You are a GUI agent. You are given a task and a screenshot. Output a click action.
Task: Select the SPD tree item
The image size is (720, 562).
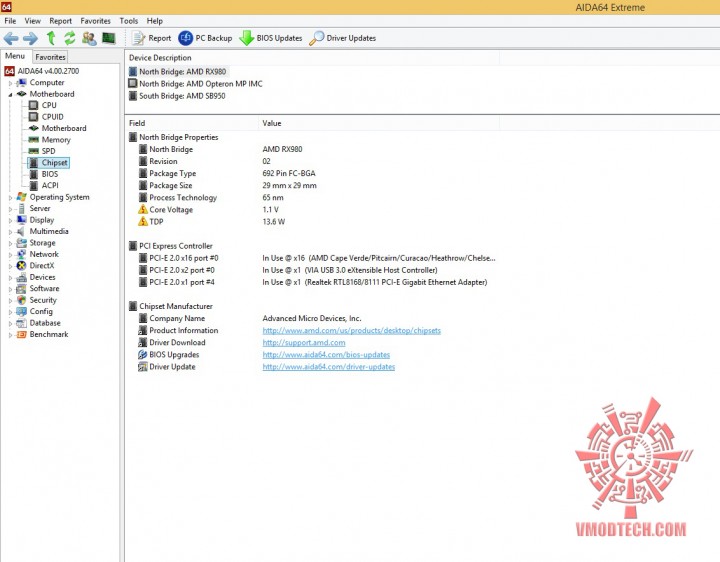click(48, 151)
